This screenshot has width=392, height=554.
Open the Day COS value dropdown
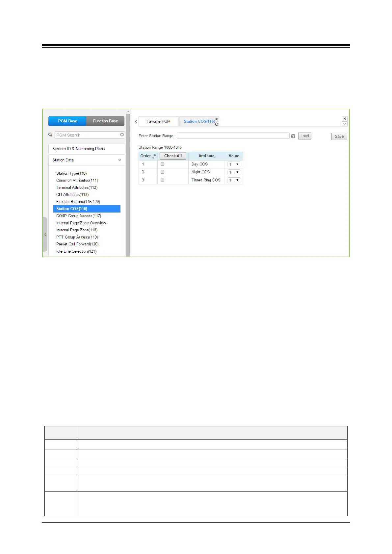click(x=234, y=164)
